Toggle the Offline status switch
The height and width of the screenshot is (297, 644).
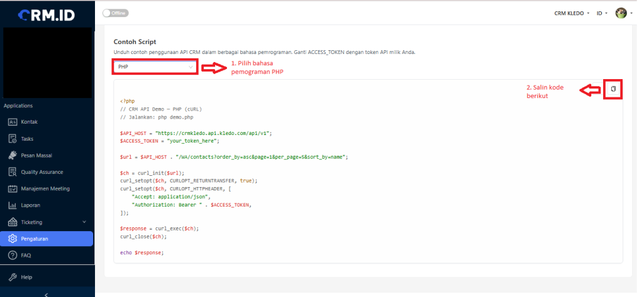pos(116,13)
